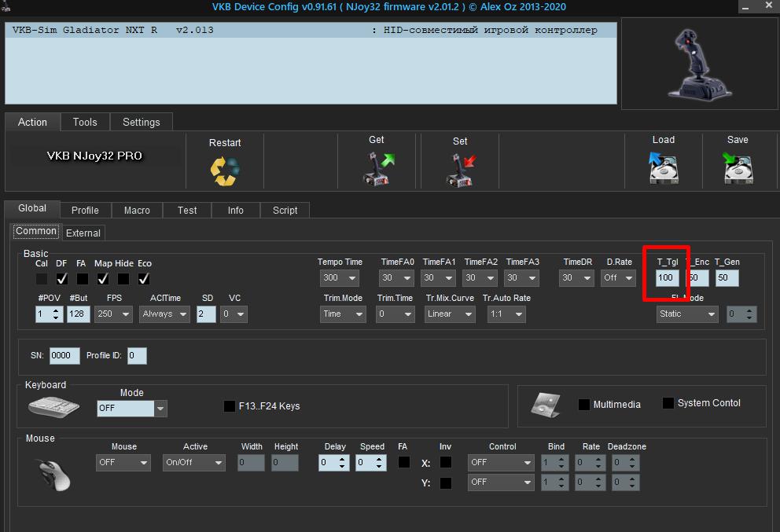The image size is (780, 532).
Task: Click the SN input field
Action: click(64, 355)
